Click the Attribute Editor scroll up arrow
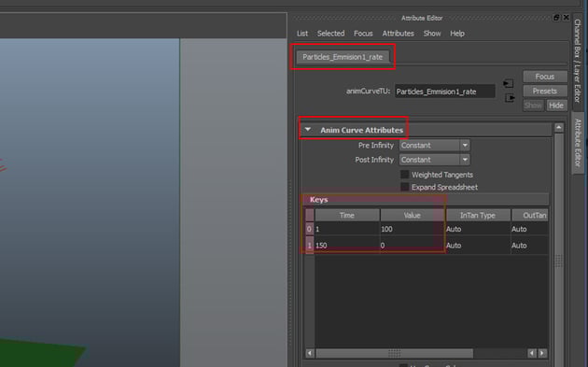This screenshot has height=367, width=588. (559, 128)
